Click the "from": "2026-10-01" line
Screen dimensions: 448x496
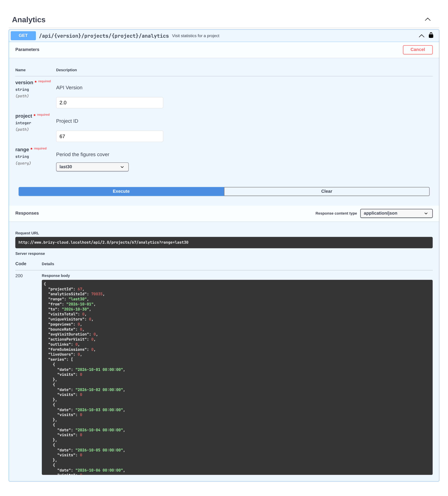(x=72, y=304)
